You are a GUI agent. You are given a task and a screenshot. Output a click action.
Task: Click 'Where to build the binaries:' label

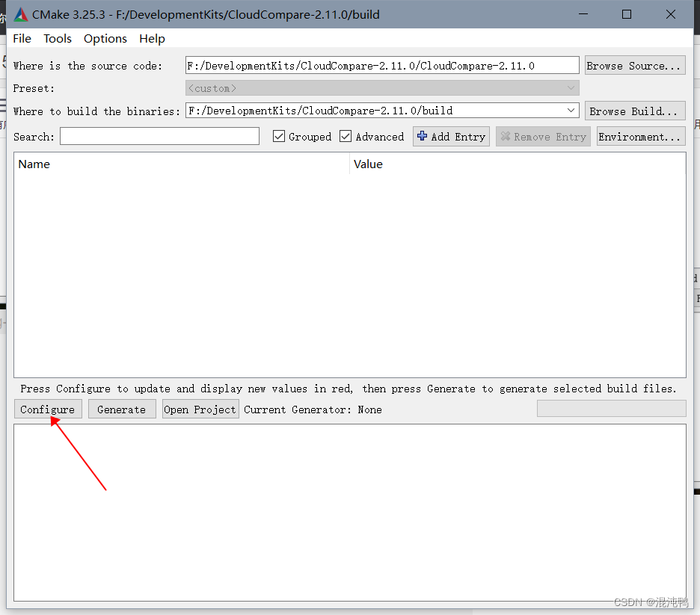[x=97, y=111]
